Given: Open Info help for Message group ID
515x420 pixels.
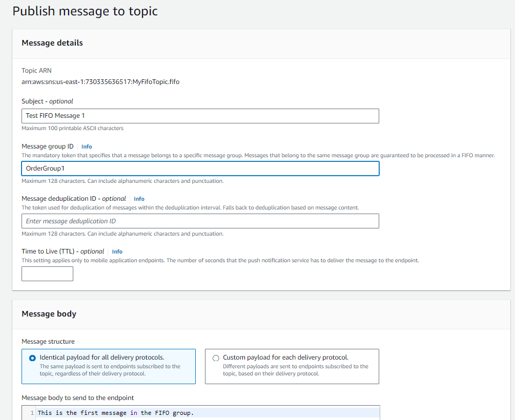Looking at the screenshot, I should pyautogui.click(x=86, y=146).
